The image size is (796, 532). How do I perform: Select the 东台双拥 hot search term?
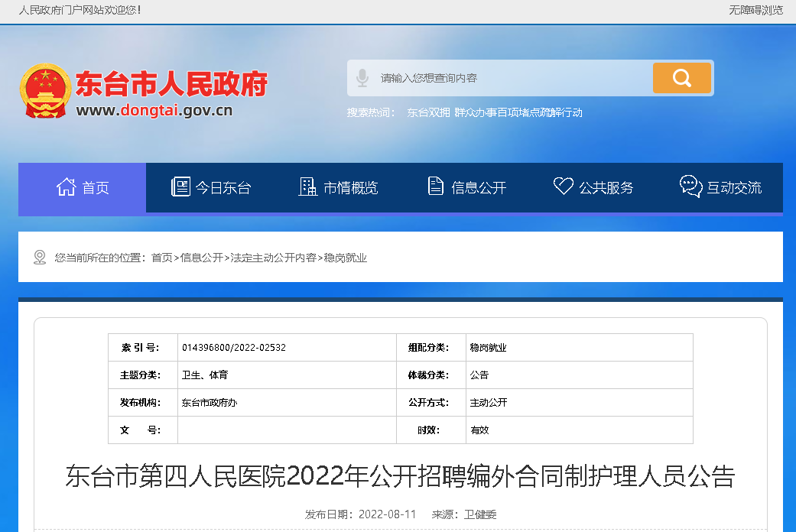click(x=428, y=112)
